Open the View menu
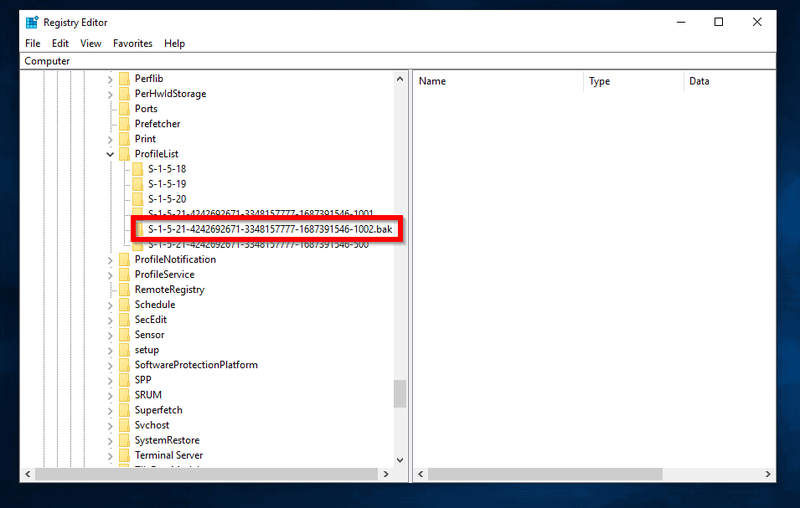The height and width of the screenshot is (508, 800). click(91, 43)
